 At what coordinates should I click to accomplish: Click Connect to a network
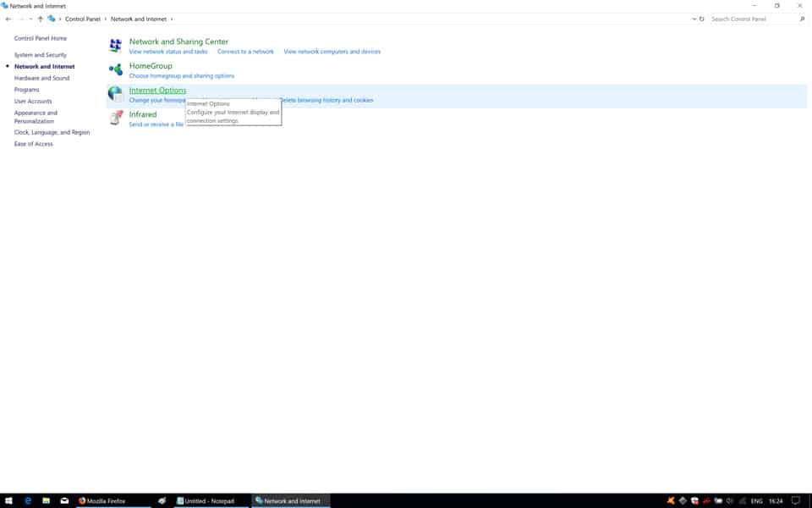pos(245,52)
